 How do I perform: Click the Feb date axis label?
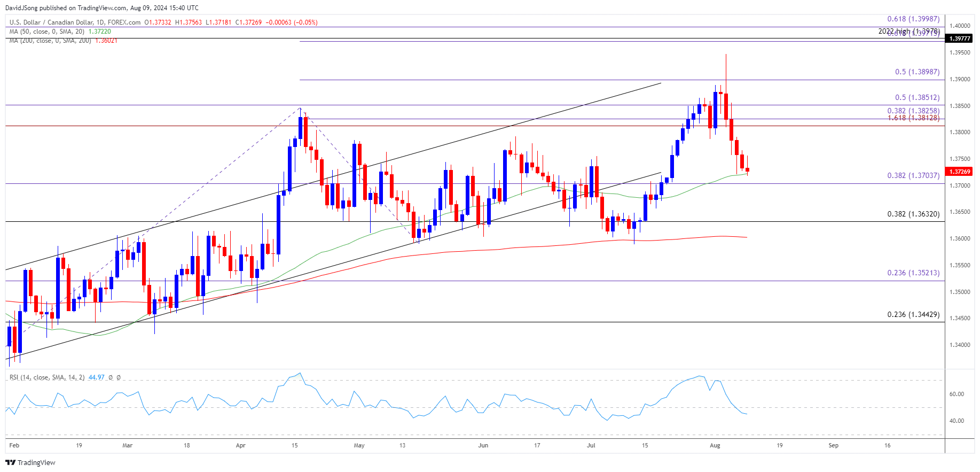[14, 445]
